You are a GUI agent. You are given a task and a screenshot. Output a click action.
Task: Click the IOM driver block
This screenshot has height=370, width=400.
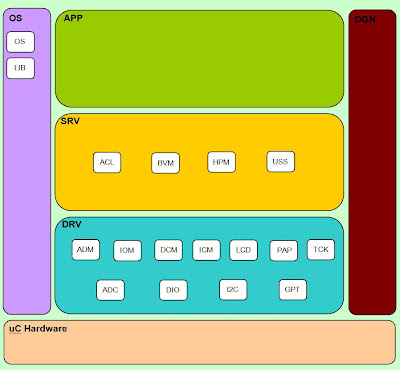pyautogui.click(x=127, y=250)
